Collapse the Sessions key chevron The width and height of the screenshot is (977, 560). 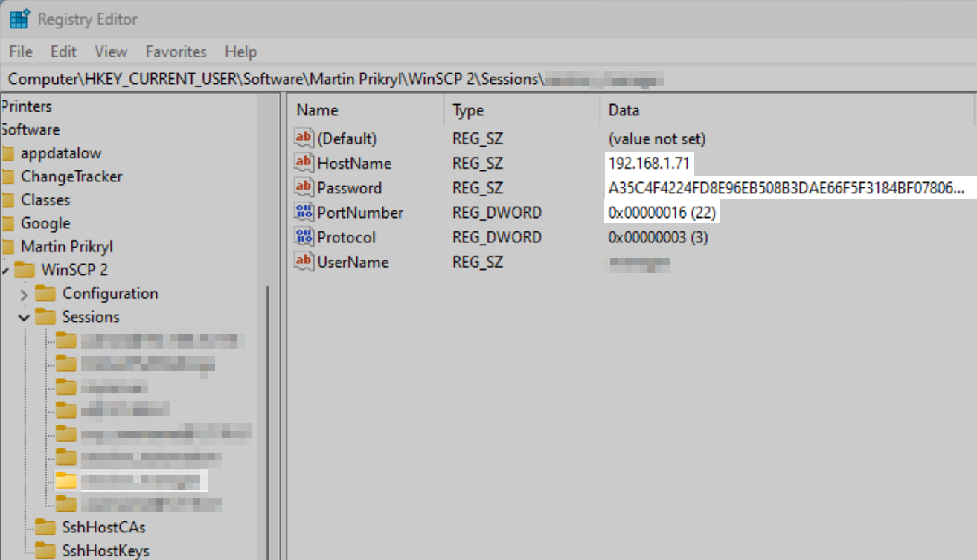click(x=23, y=316)
